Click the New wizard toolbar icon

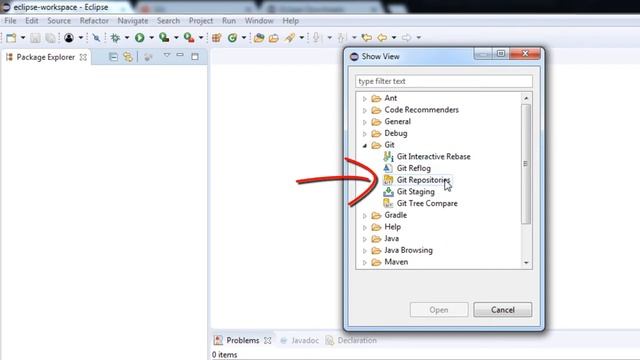pos(11,38)
